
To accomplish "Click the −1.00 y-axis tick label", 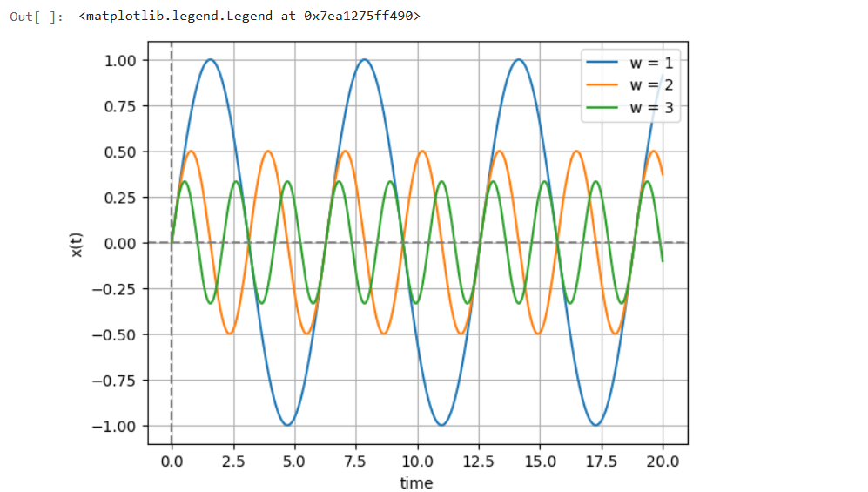I will [x=114, y=427].
